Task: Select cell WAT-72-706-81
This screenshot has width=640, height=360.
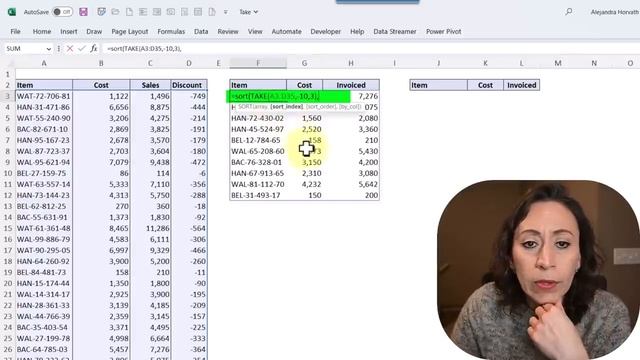Action: pyautogui.click(x=44, y=96)
